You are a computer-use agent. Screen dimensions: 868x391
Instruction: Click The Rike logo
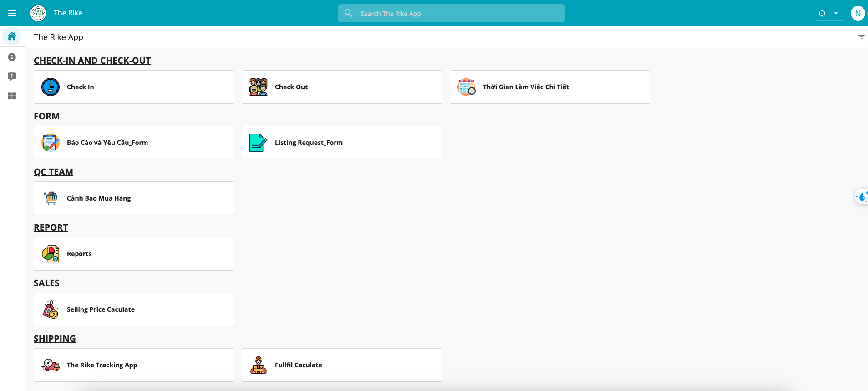pyautogui.click(x=38, y=13)
